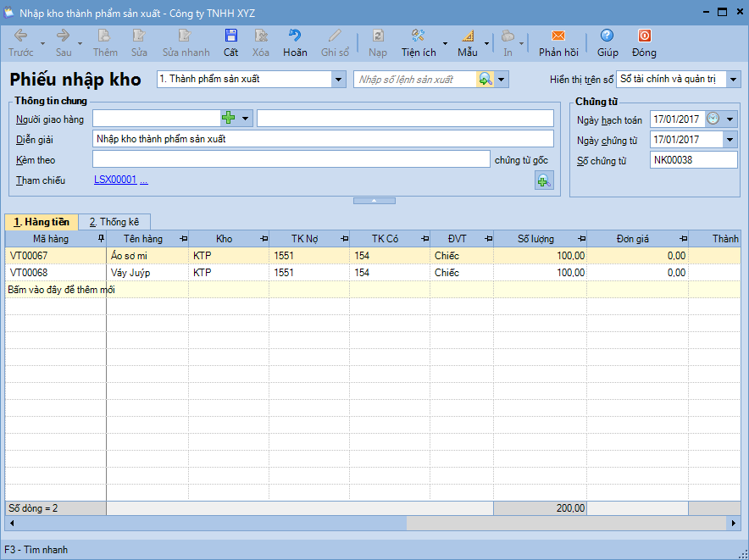Expand the Thành phẩm sản xuất dropdown
The height and width of the screenshot is (560, 749).
339,79
